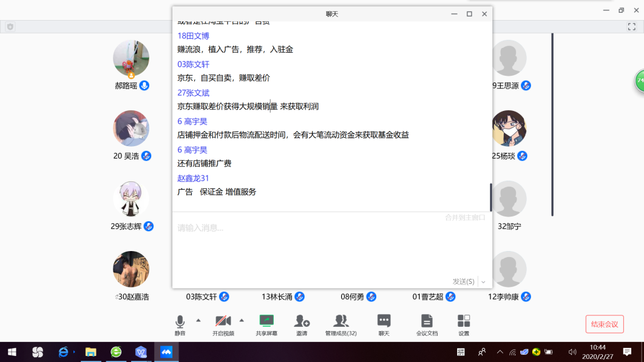Click the fullscreen icon at top right

631,27
